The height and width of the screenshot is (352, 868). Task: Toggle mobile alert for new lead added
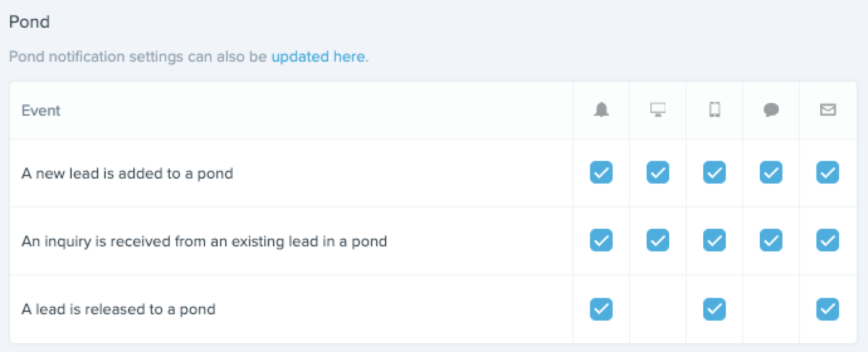(715, 172)
